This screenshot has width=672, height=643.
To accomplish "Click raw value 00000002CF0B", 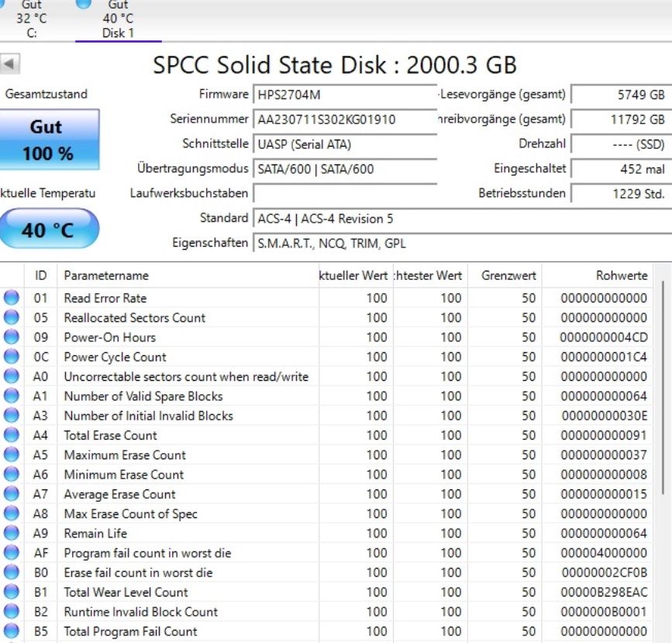I will click(605, 572).
